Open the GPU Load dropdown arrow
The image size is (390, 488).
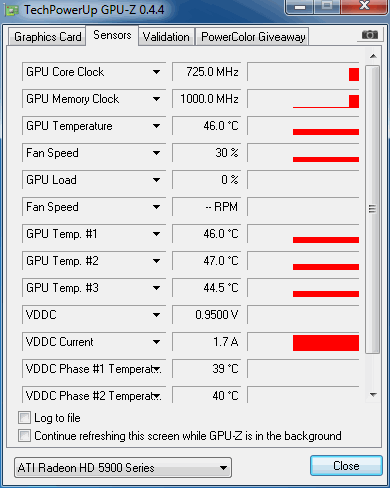(156, 180)
